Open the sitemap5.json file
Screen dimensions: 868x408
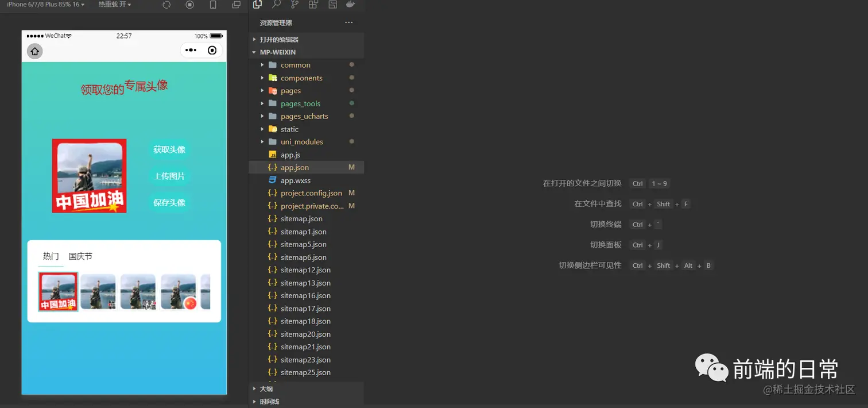307,244
